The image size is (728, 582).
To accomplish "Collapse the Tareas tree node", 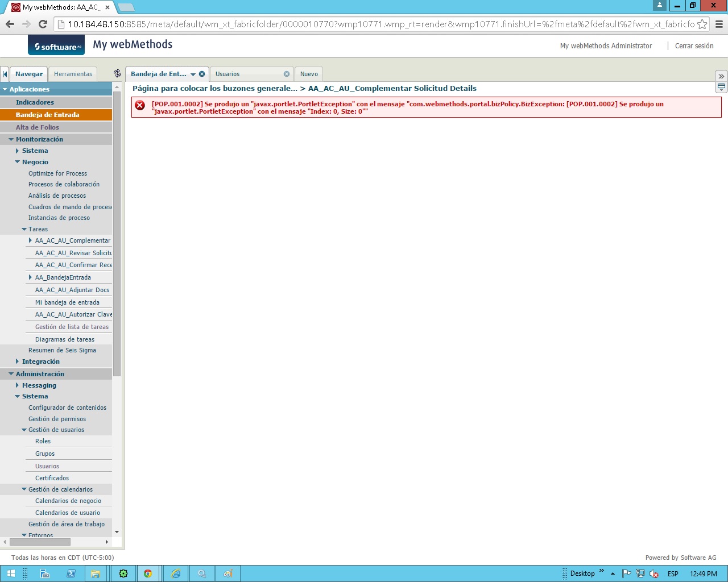I will (x=24, y=229).
